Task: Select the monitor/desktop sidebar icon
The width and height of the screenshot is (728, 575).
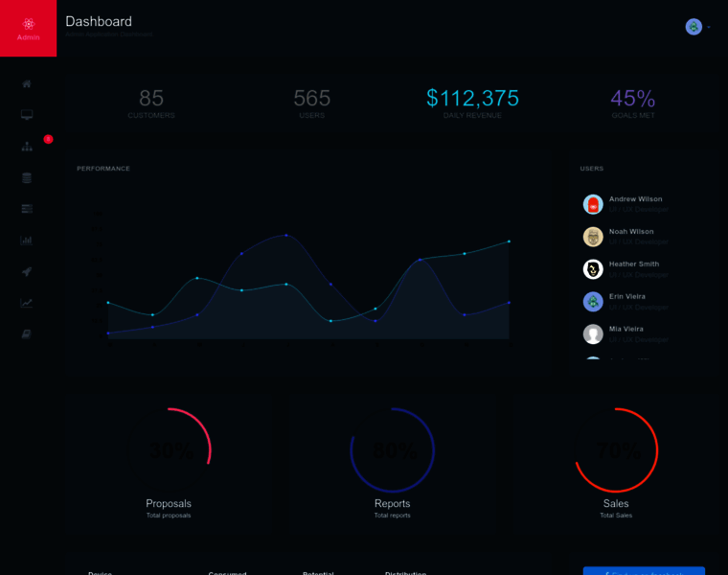Action: pyautogui.click(x=27, y=115)
